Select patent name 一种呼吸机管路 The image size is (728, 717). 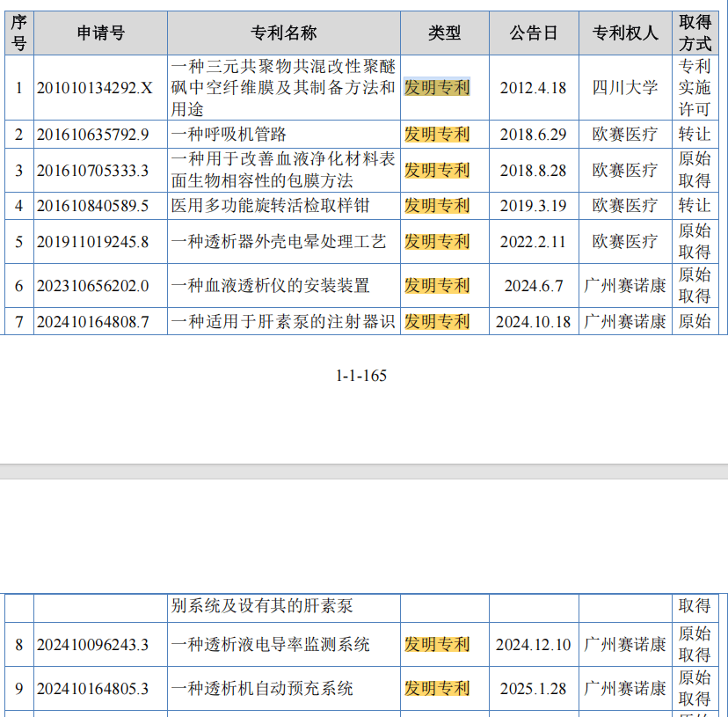tap(229, 135)
